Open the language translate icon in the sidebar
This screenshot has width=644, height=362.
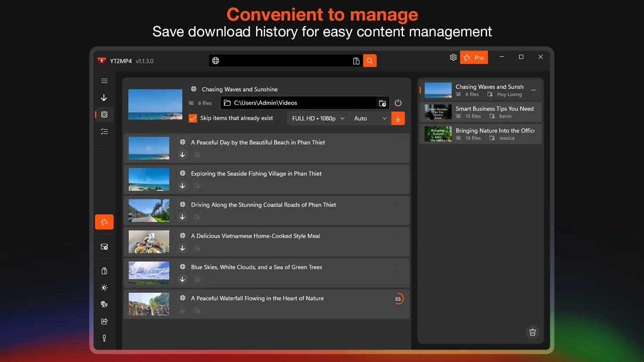pos(104,305)
